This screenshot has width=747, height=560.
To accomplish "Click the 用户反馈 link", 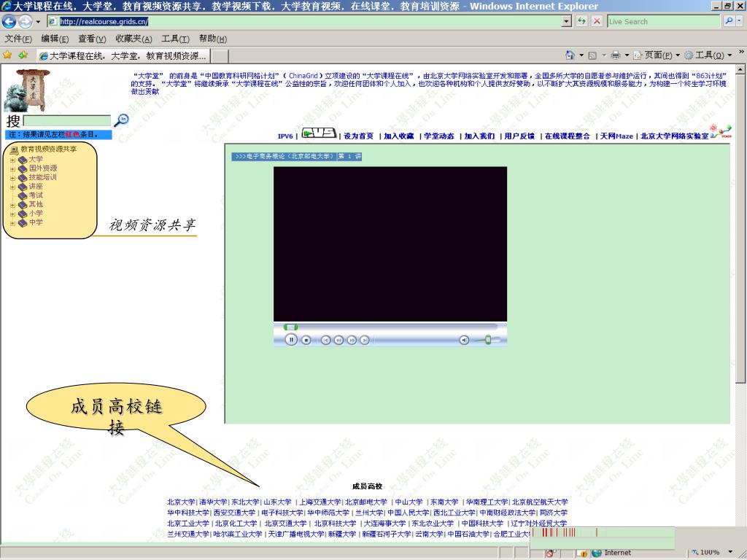I will click(519, 136).
